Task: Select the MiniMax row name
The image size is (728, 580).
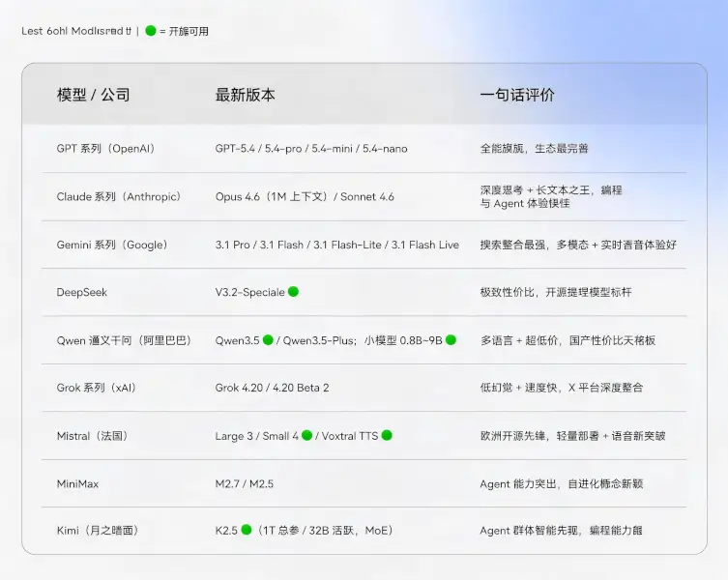Action: point(77,484)
